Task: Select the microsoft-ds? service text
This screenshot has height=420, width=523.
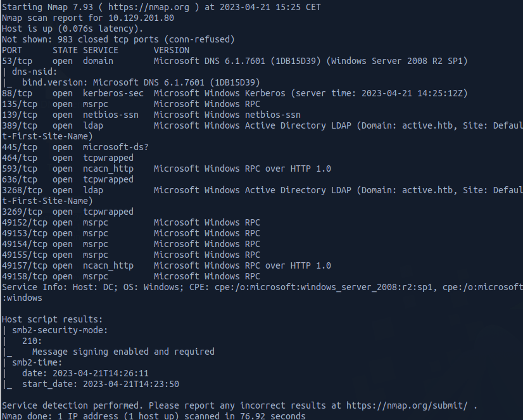Action: (x=113, y=147)
